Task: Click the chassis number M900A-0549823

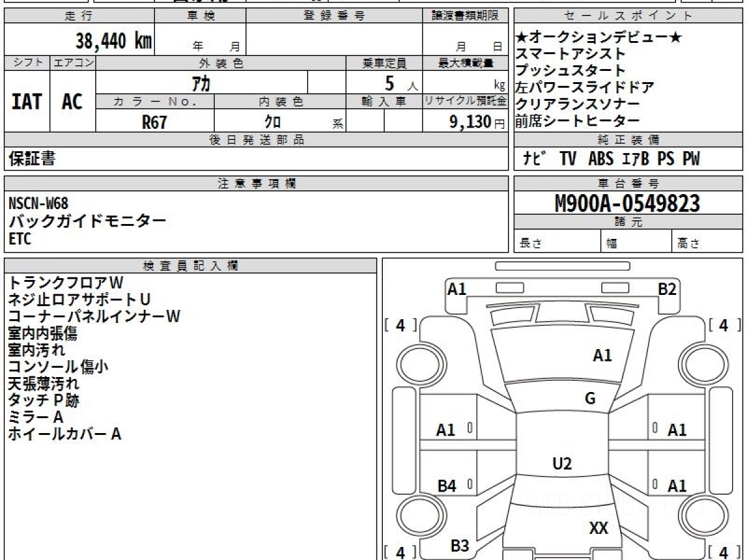Action: click(627, 203)
